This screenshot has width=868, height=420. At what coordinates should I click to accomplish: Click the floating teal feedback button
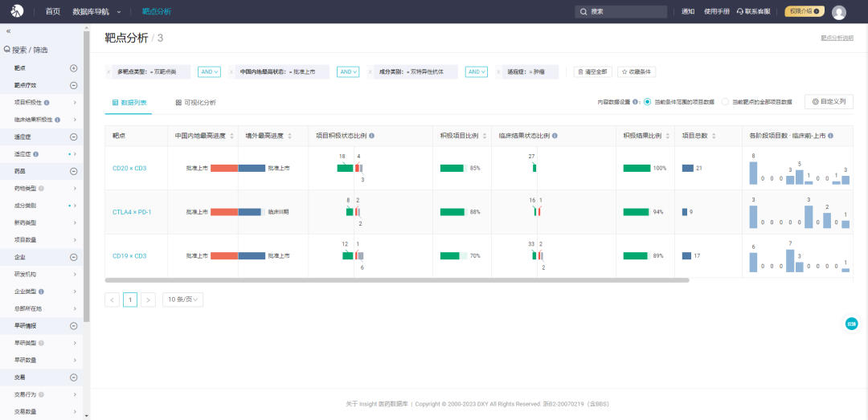pos(851,324)
